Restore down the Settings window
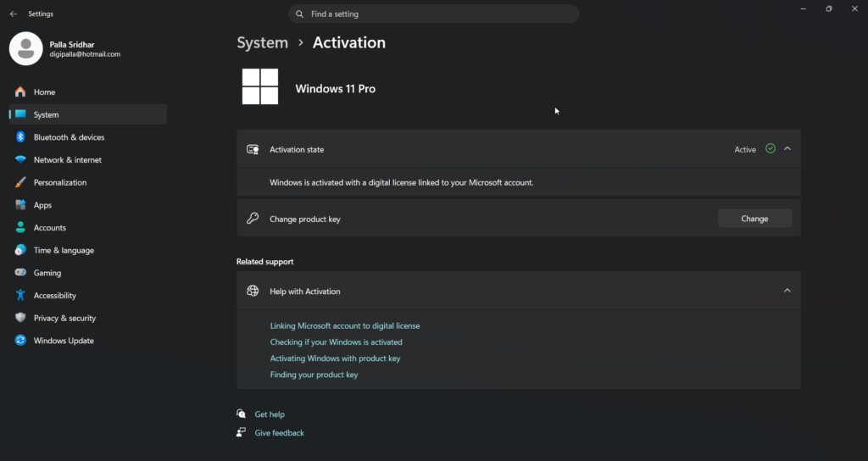The height and width of the screenshot is (461, 868). coord(829,8)
